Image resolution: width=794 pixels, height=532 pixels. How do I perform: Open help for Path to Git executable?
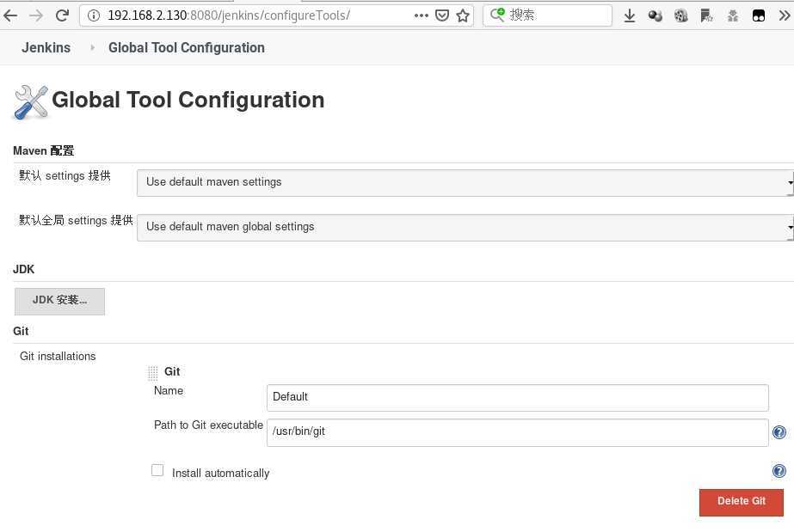coord(779,432)
